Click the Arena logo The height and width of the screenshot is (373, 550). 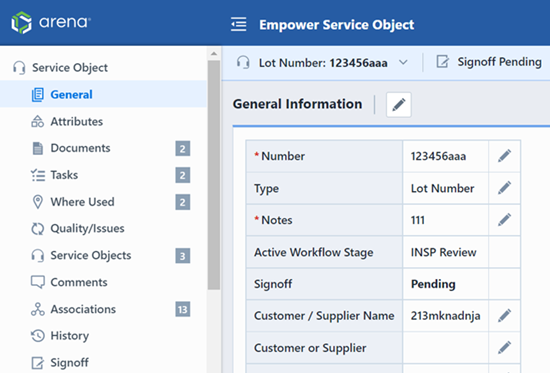pos(51,23)
